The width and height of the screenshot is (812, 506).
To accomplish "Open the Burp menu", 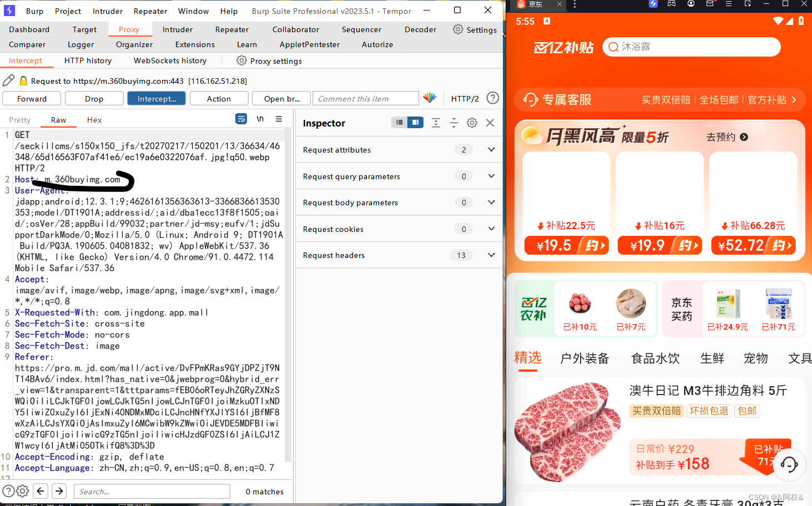I will point(34,11).
